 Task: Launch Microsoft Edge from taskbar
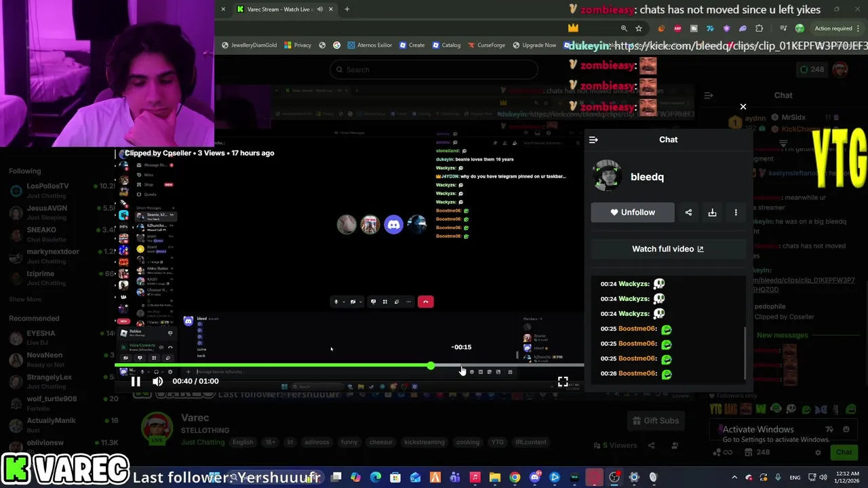point(376,478)
